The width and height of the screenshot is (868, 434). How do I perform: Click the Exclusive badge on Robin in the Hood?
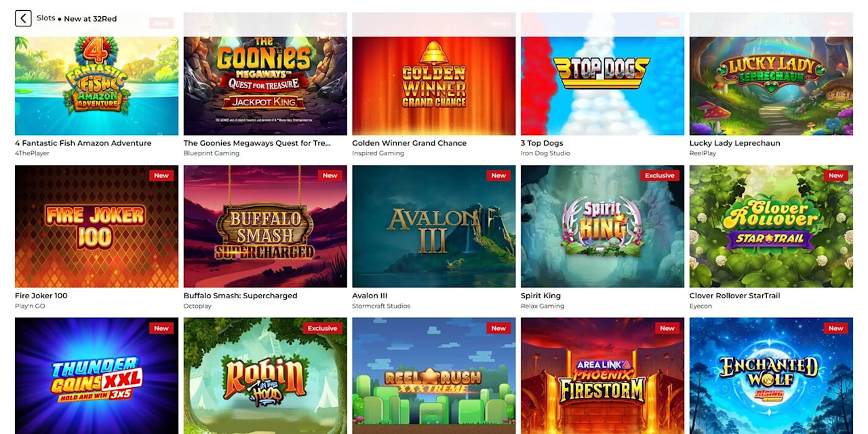322,328
